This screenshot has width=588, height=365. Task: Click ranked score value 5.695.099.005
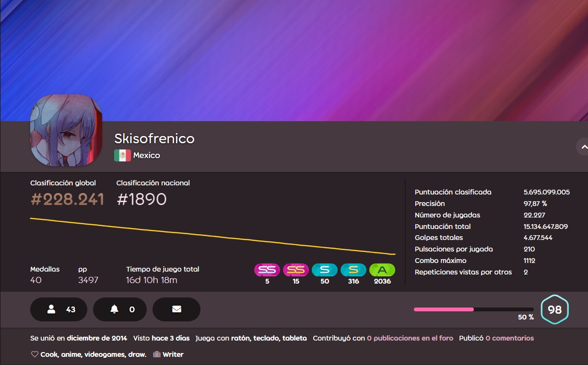(547, 192)
